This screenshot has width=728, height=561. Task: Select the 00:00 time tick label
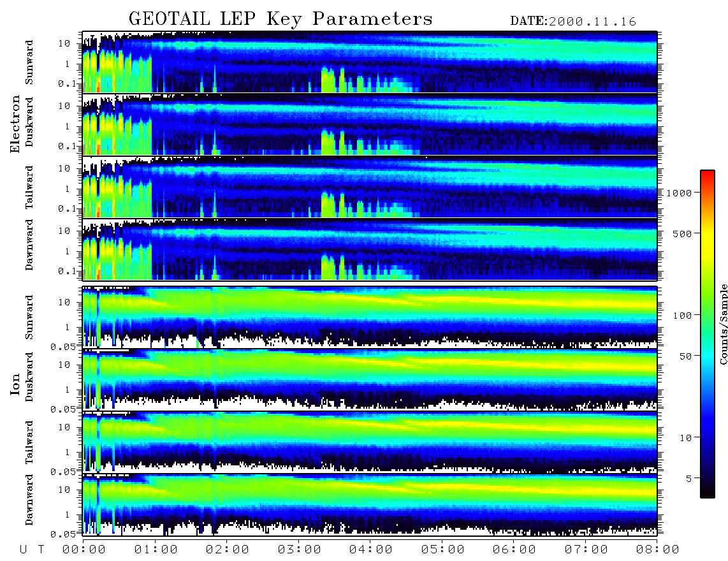point(84,550)
